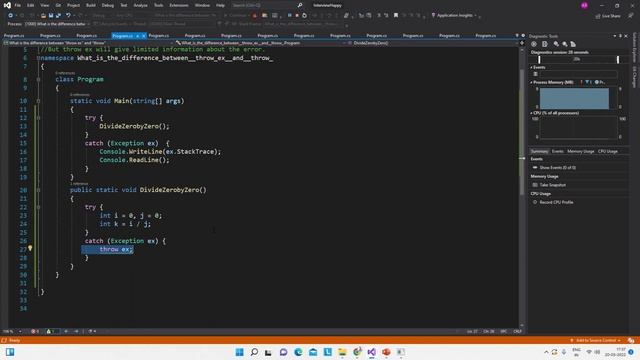
Task: Click Diagnostic Tools settings gear icon
Action: pyautogui.click(x=534, y=44)
